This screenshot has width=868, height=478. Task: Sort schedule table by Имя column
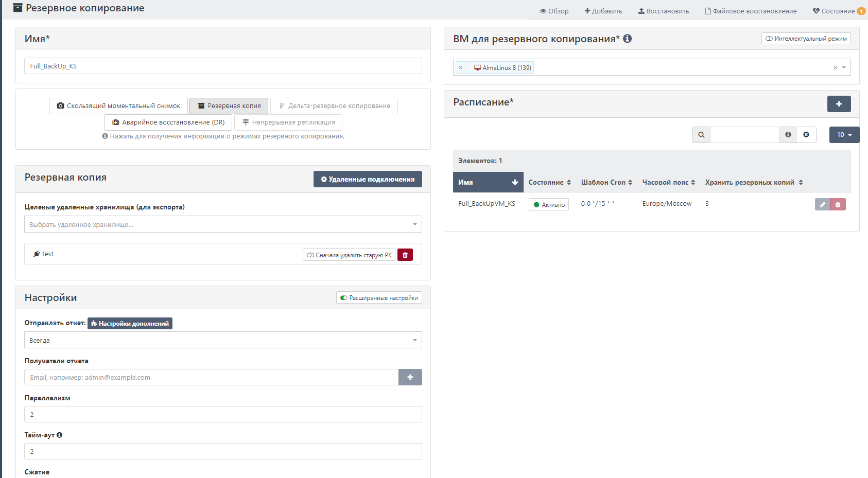(488, 182)
